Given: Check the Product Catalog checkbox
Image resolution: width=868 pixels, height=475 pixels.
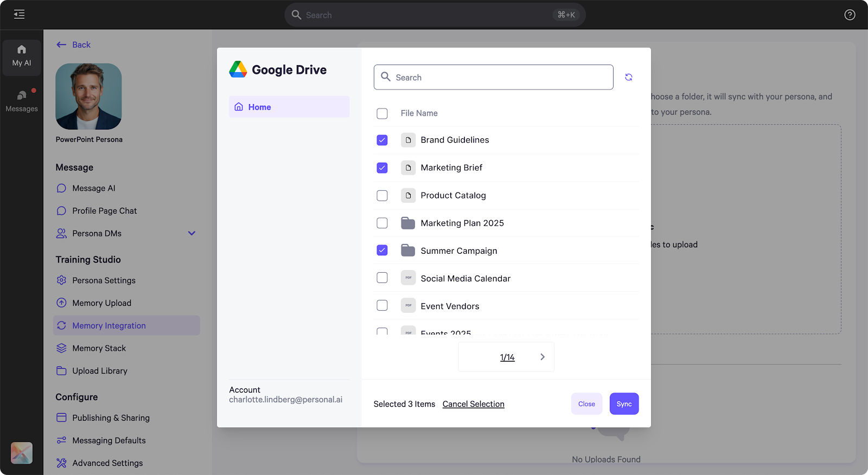Looking at the screenshot, I should [x=382, y=195].
